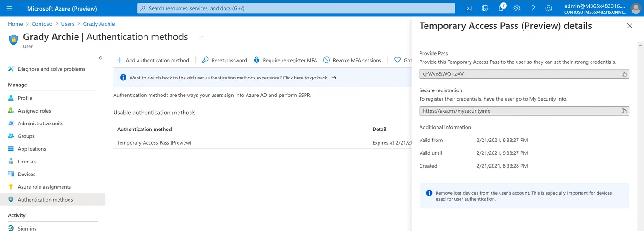Click the admin account avatar

(x=636, y=8)
